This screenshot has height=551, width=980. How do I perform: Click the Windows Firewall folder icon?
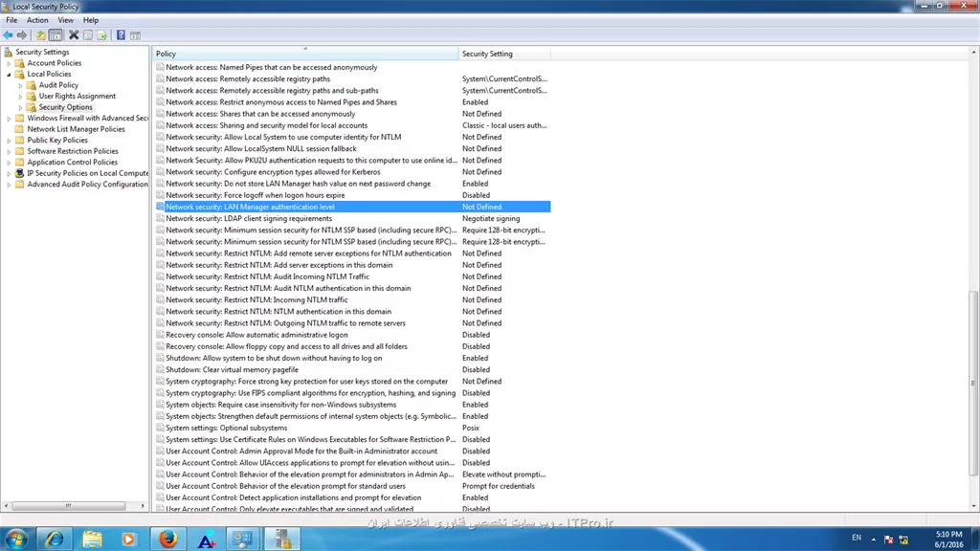(20, 118)
